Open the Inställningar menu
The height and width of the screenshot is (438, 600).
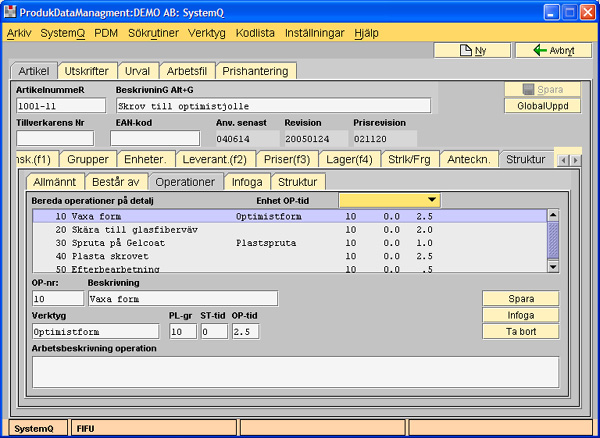[315, 33]
